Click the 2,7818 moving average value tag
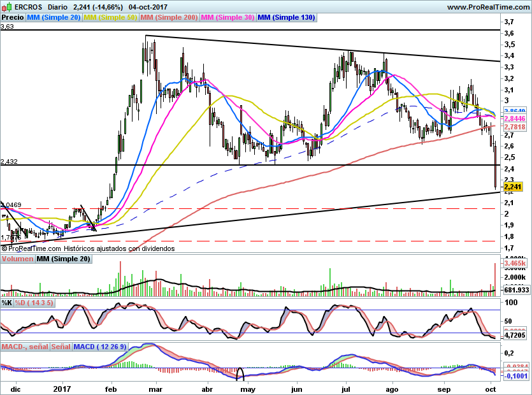This screenshot has width=532, height=395. point(515,127)
